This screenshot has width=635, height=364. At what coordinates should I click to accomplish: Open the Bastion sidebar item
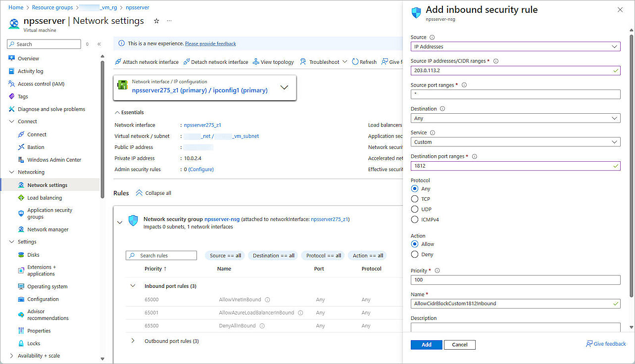pyautogui.click(x=36, y=147)
